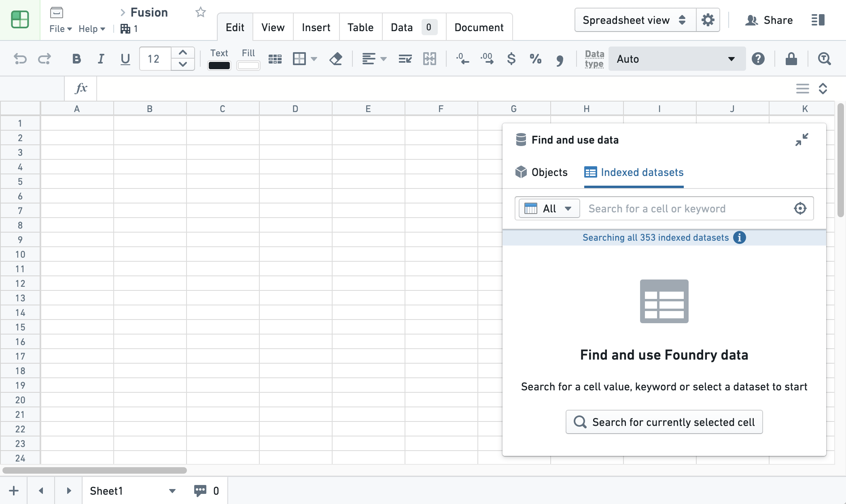This screenshot has width=846, height=504.
Task: Switch to the Objects tab
Action: [541, 172]
